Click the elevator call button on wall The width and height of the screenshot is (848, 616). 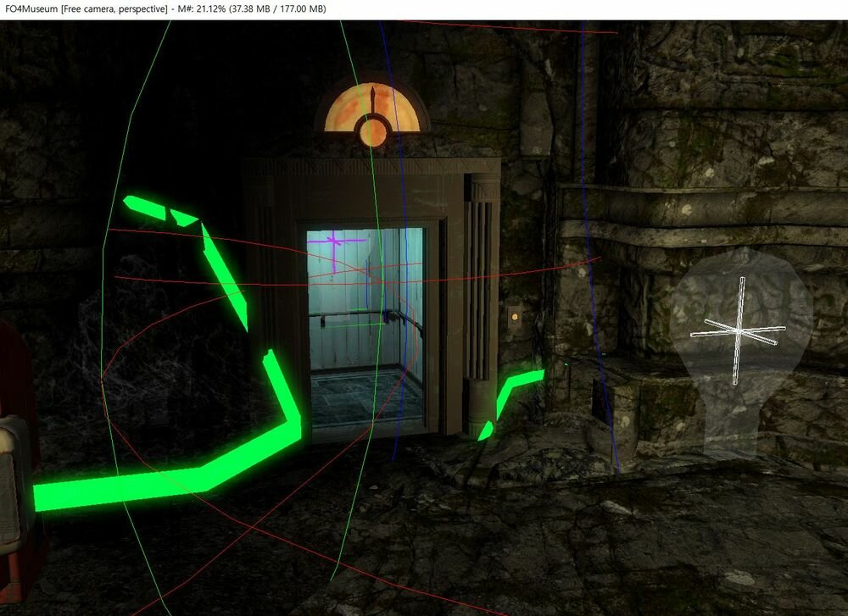coord(515,317)
